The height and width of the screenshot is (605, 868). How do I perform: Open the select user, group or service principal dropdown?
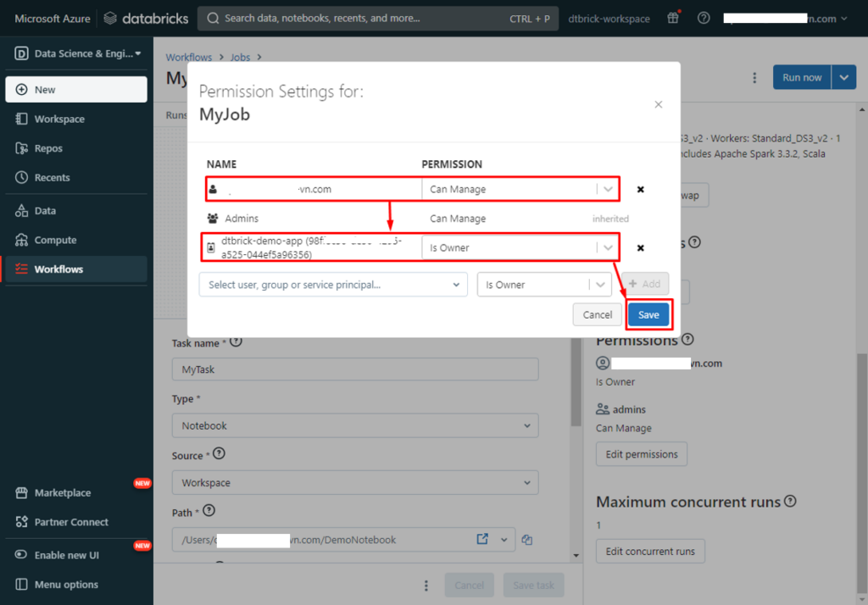tap(333, 285)
